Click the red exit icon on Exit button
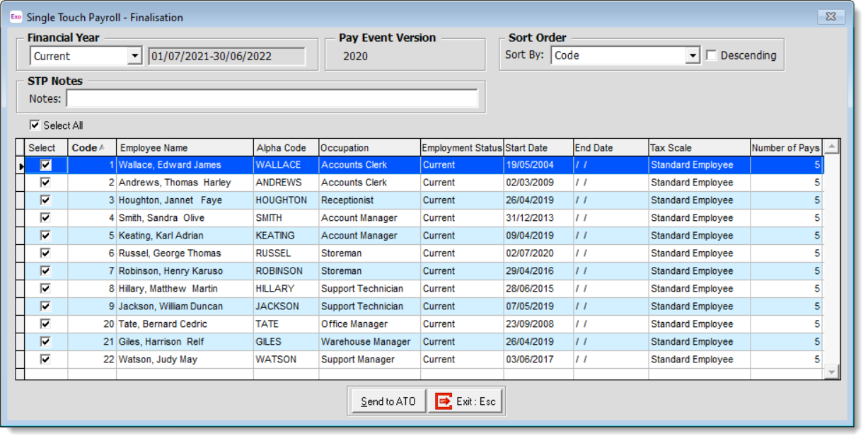Viewport: 868px width, 441px height. [443, 401]
